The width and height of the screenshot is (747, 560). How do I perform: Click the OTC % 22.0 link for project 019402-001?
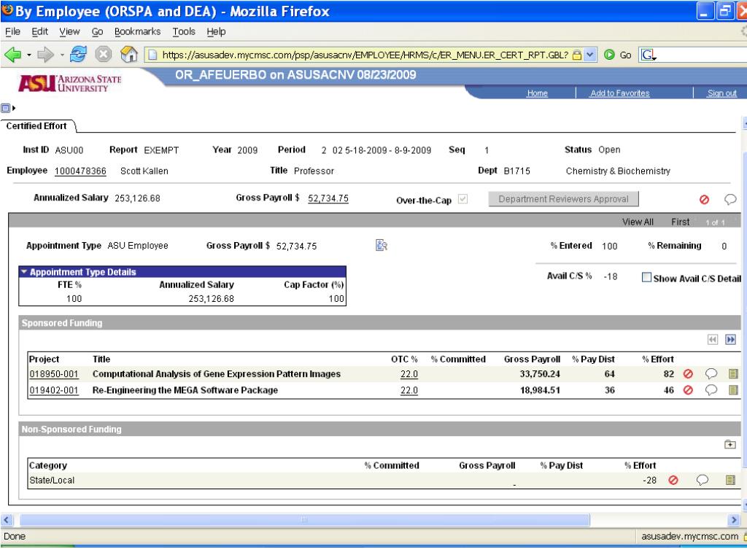pyautogui.click(x=409, y=390)
